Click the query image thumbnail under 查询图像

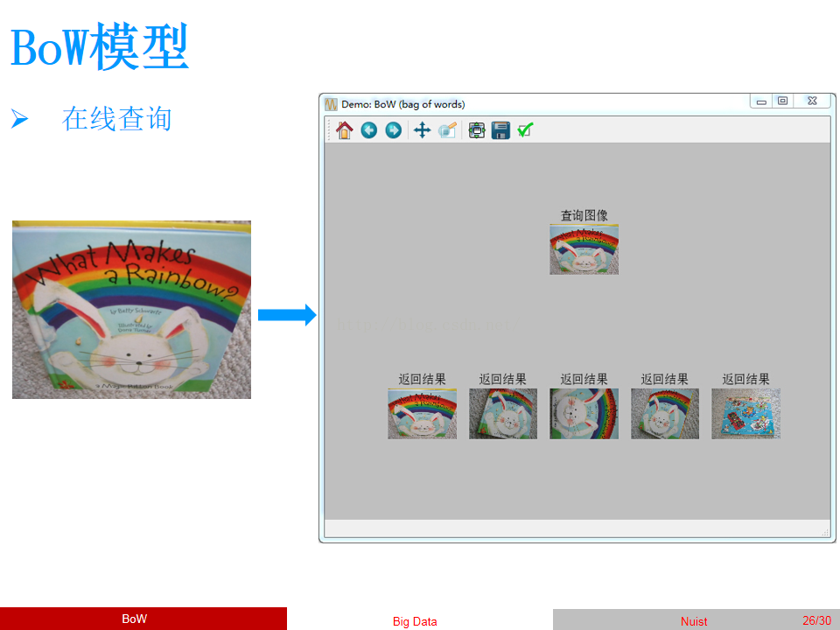[x=584, y=249]
